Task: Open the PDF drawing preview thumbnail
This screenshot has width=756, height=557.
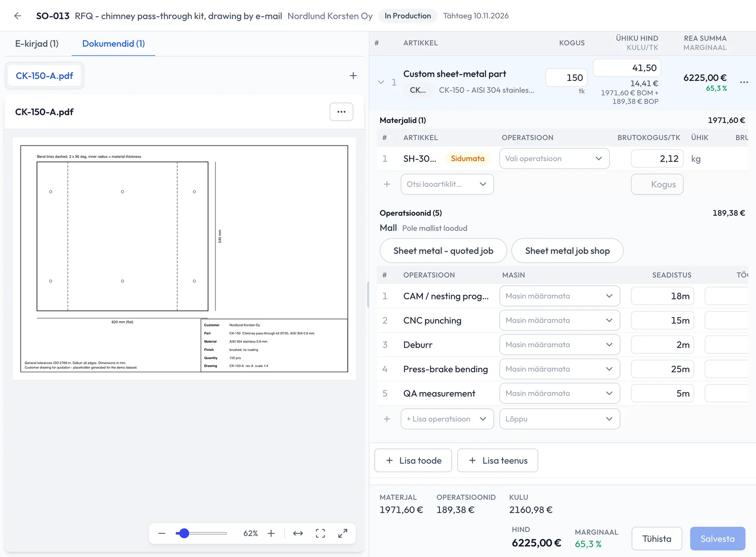Action: (x=184, y=259)
